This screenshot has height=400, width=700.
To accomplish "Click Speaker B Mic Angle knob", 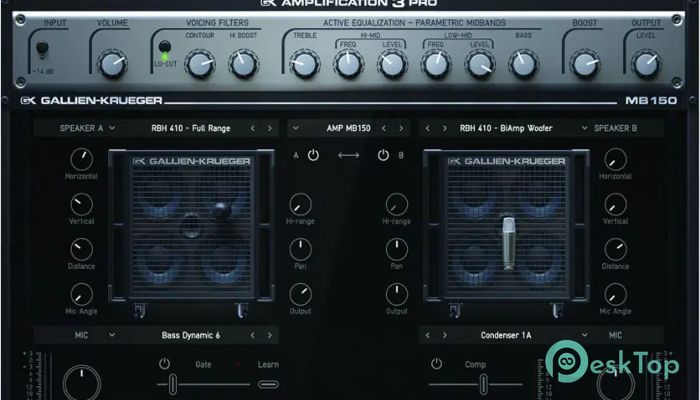I will (615, 295).
